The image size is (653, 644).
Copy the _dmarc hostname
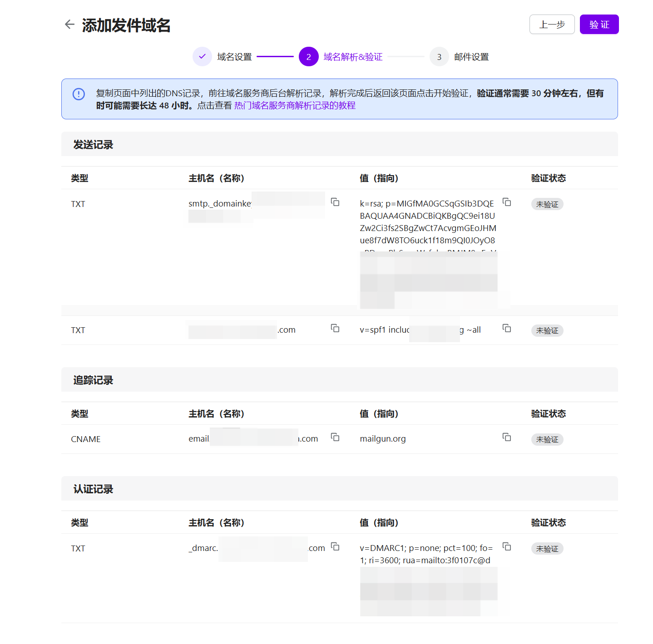coord(335,546)
